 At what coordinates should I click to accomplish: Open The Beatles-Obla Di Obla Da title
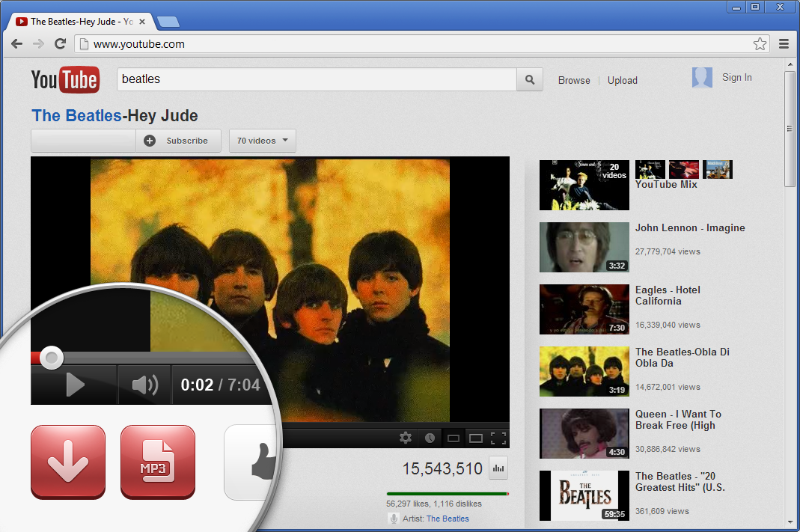[x=683, y=358]
